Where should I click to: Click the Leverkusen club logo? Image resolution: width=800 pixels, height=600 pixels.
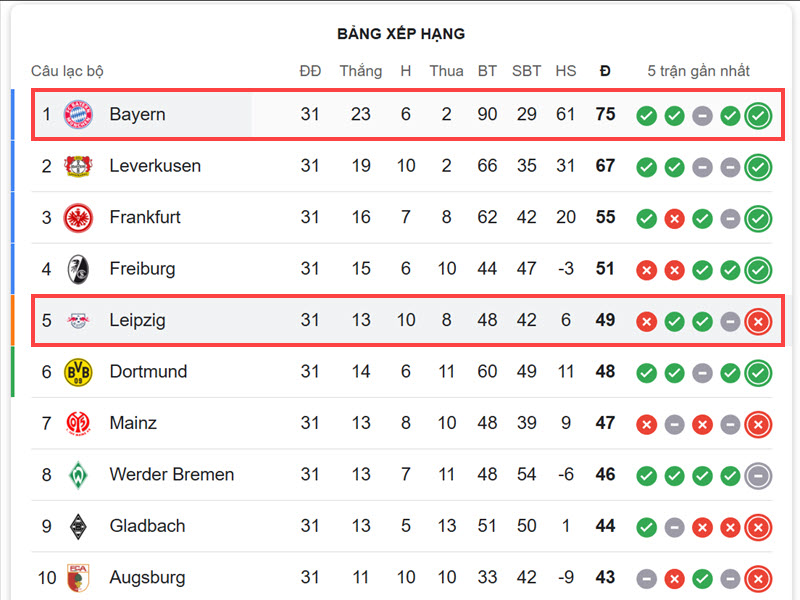coord(78,166)
